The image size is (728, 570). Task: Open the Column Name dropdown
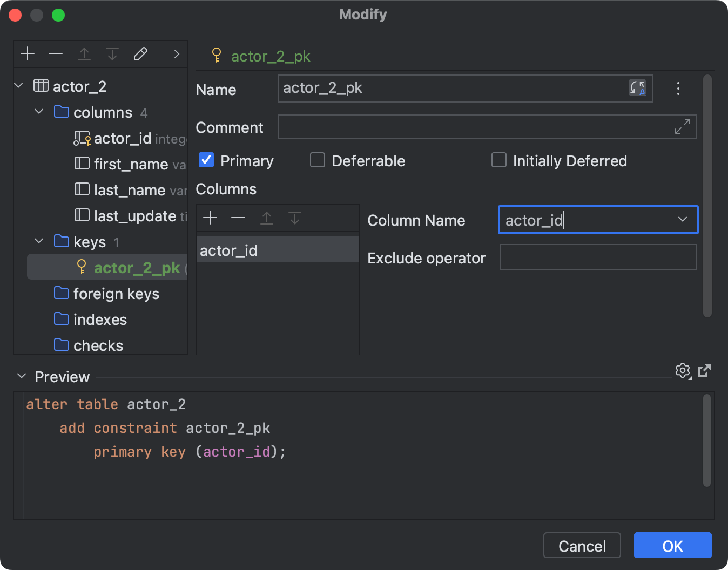683,220
